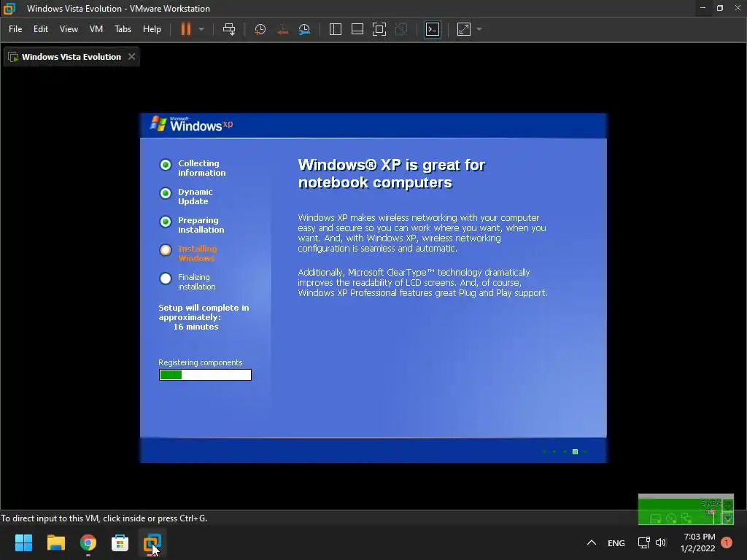747x560 pixels.
Task: Click the heading about notebook computers
Action: (x=392, y=174)
